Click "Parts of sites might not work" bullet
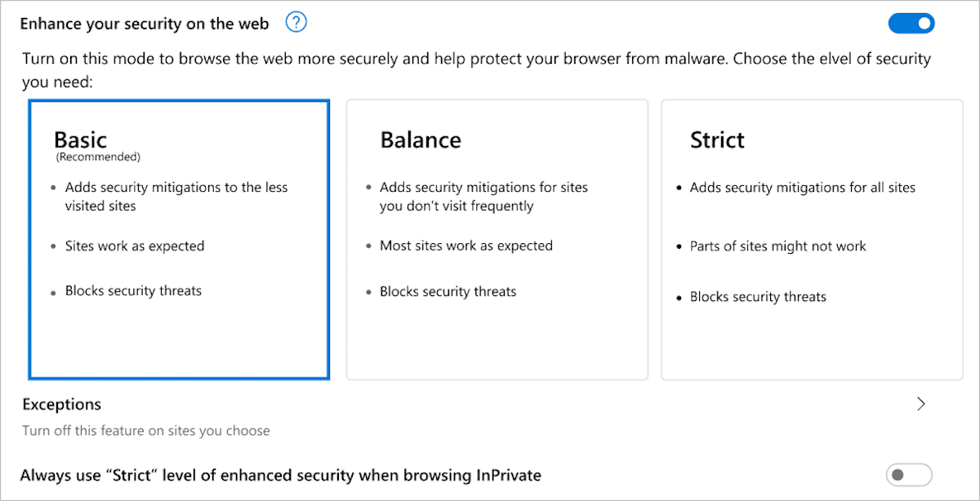 point(777,246)
